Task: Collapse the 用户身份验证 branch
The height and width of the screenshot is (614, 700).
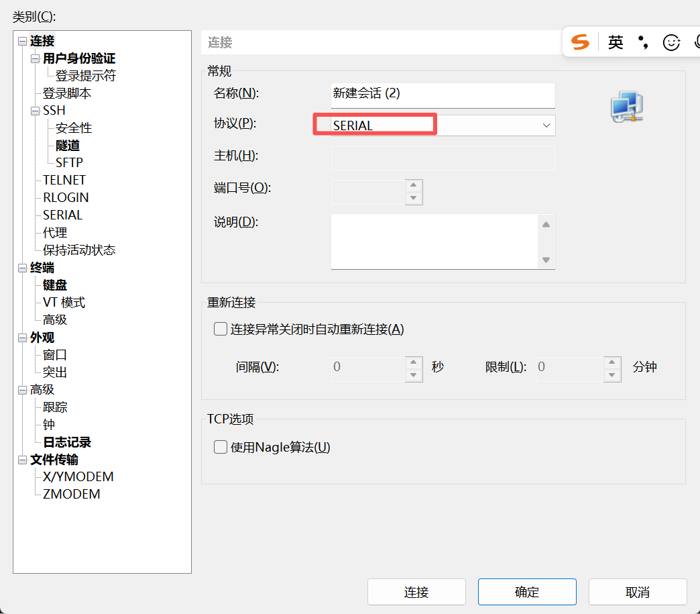Action: tap(35, 58)
